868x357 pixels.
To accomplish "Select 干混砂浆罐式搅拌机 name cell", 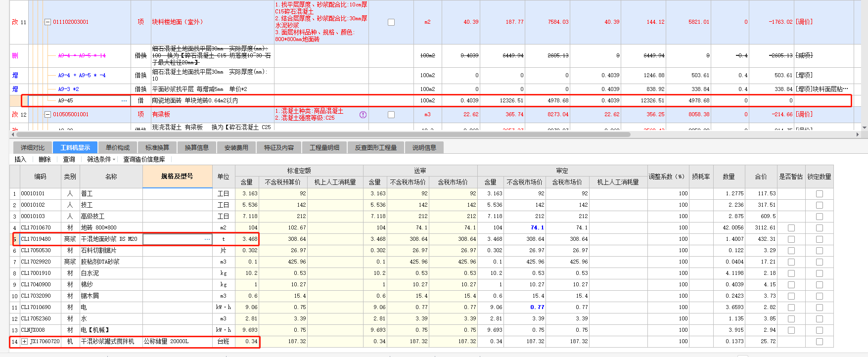I will (111, 342).
